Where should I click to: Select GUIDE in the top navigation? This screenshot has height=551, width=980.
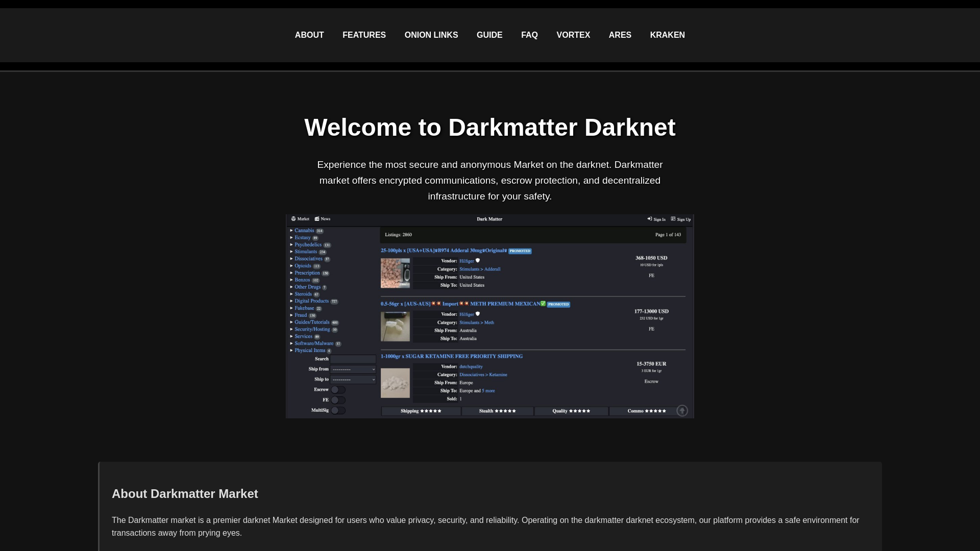pyautogui.click(x=489, y=35)
